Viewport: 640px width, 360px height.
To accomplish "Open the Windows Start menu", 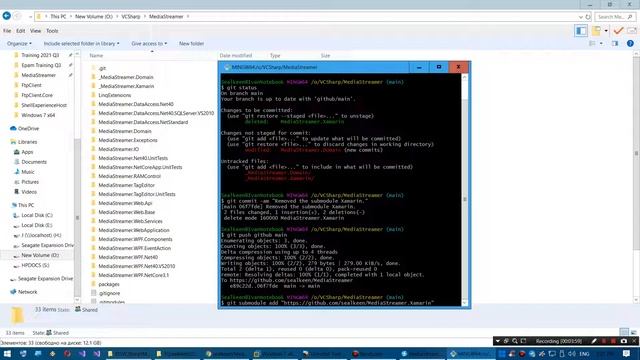I will click(7, 353).
